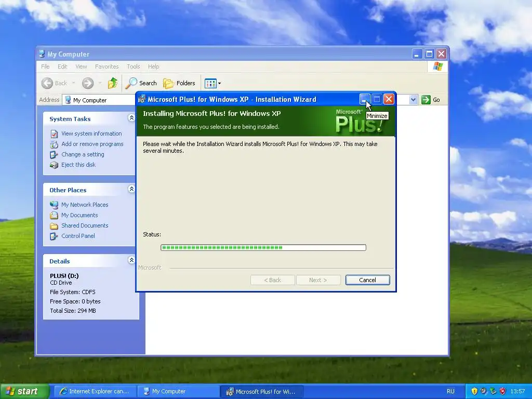
Task: Click Change a setting link
Action: (83, 154)
